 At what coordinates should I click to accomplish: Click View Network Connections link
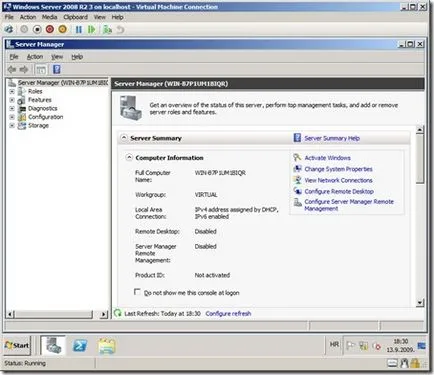click(x=338, y=180)
